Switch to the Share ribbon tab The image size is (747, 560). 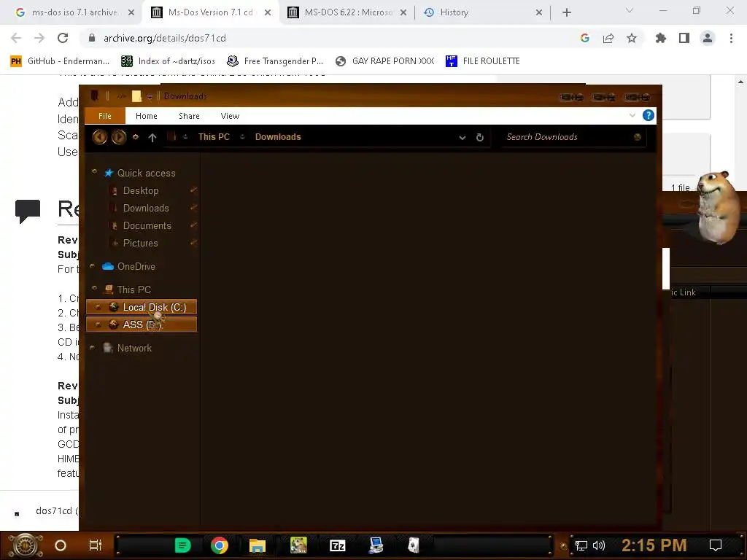189,116
